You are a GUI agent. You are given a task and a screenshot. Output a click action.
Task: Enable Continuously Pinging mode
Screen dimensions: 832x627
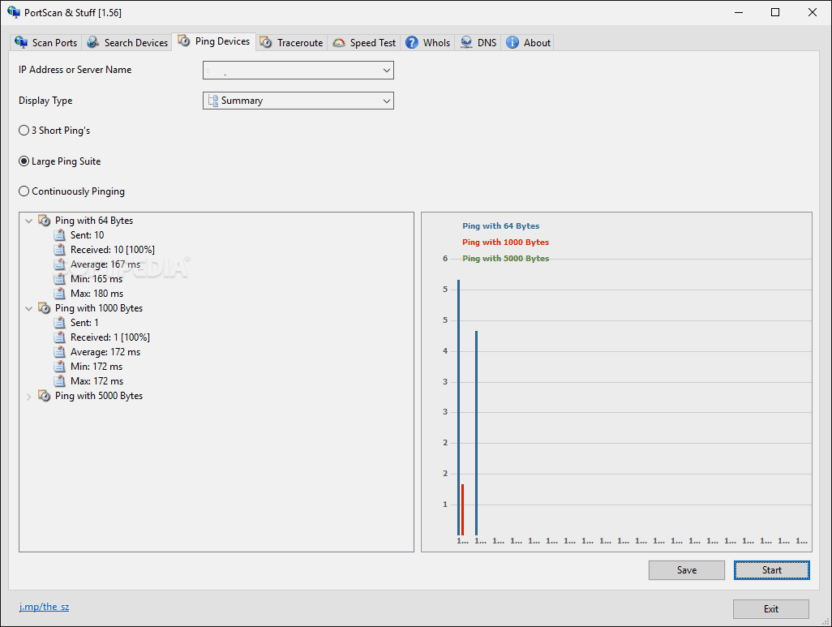point(24,191)
